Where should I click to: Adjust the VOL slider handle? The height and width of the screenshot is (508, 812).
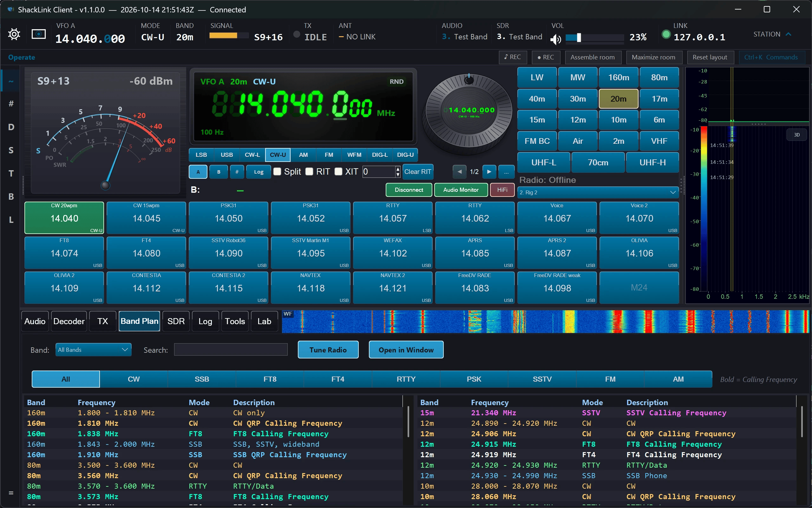[x=579, y=38]
